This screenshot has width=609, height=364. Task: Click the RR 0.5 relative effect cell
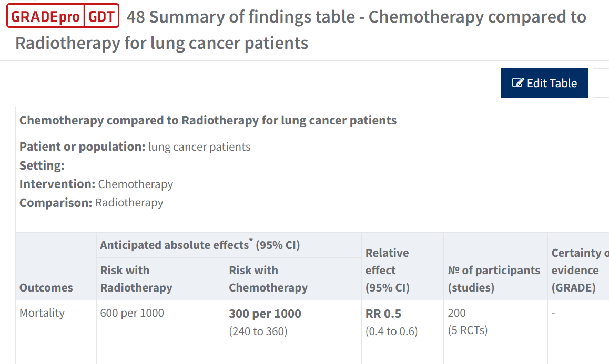383,314
